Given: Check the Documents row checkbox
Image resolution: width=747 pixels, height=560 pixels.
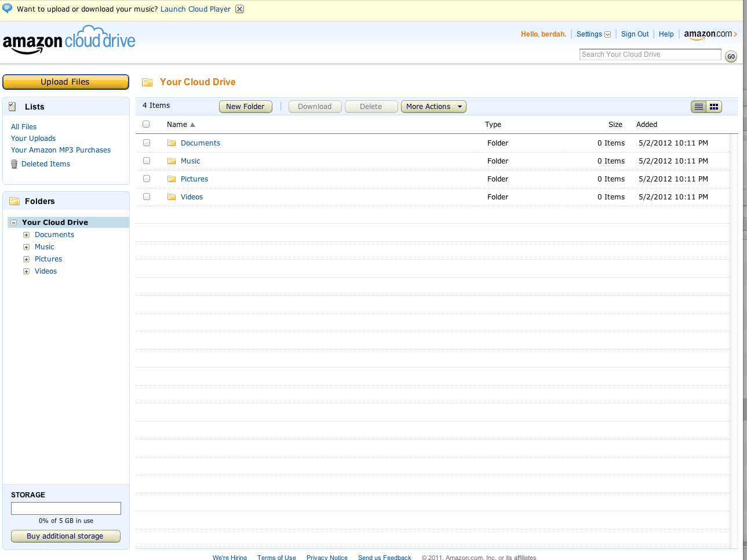Looking at the screenshot, I should 147,143.
